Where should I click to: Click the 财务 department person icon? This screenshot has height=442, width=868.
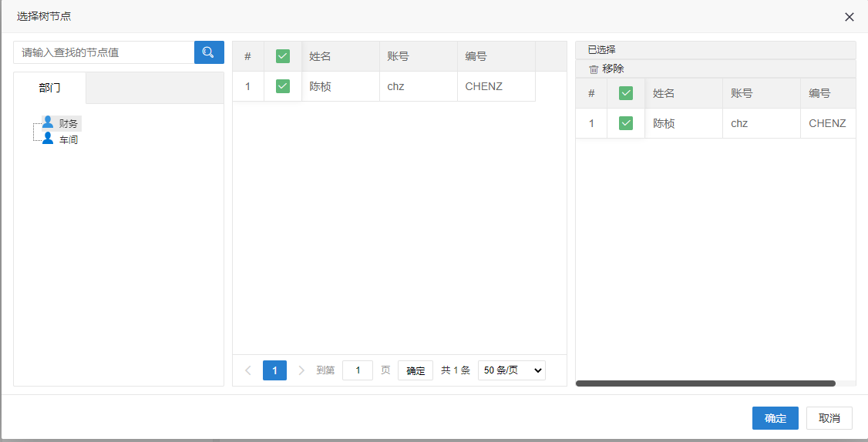coord(49,122)
